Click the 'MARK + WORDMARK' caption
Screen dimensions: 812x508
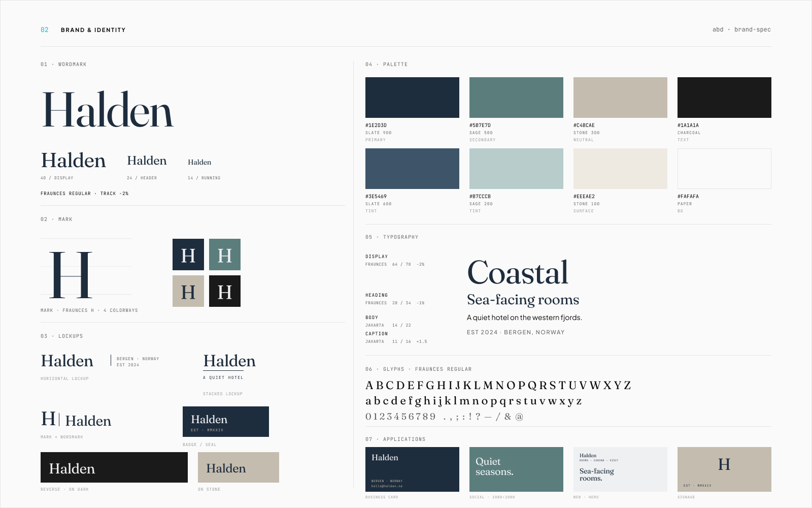62,437
